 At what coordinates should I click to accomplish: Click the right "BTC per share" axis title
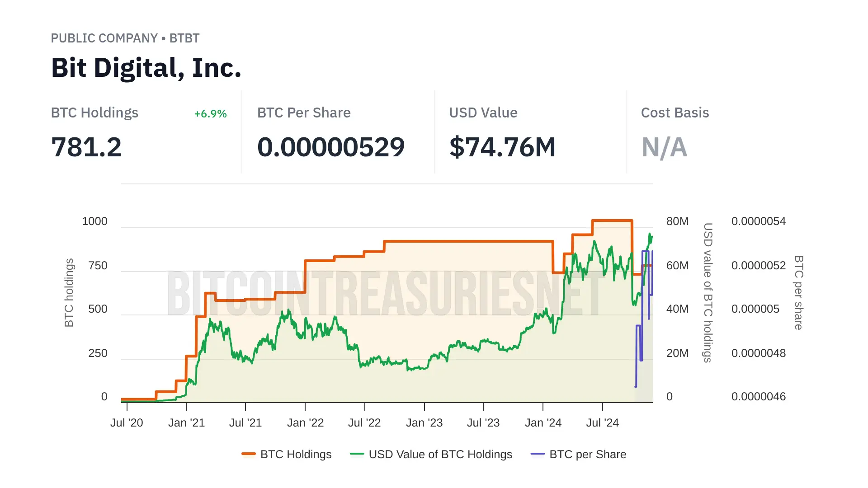pos(799,292)
